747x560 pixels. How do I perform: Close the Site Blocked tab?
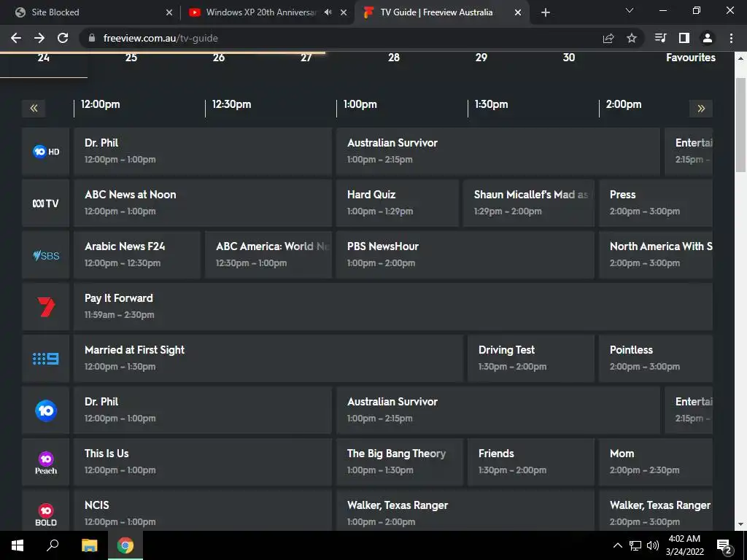click(x=169, y=12)
